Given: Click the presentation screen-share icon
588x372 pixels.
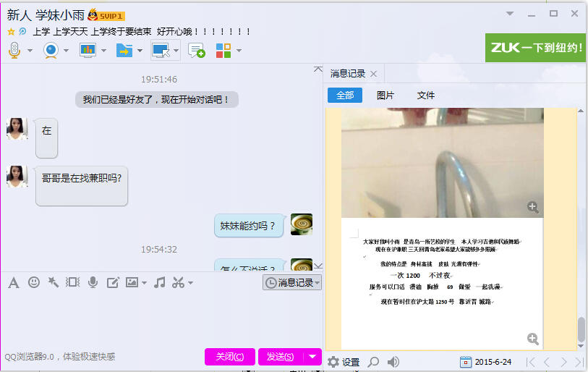Looking at the screenshot, I should point(88,50).
